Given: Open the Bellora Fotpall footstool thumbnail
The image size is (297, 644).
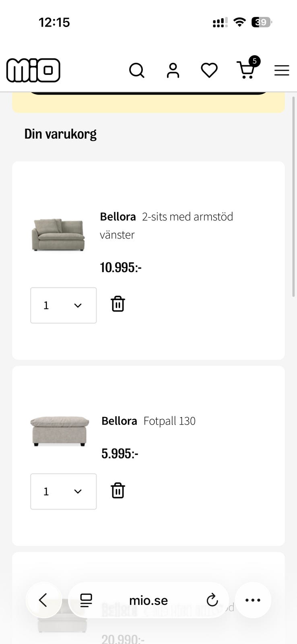Looking at the screenshot, I should click(x=60, y=431).
